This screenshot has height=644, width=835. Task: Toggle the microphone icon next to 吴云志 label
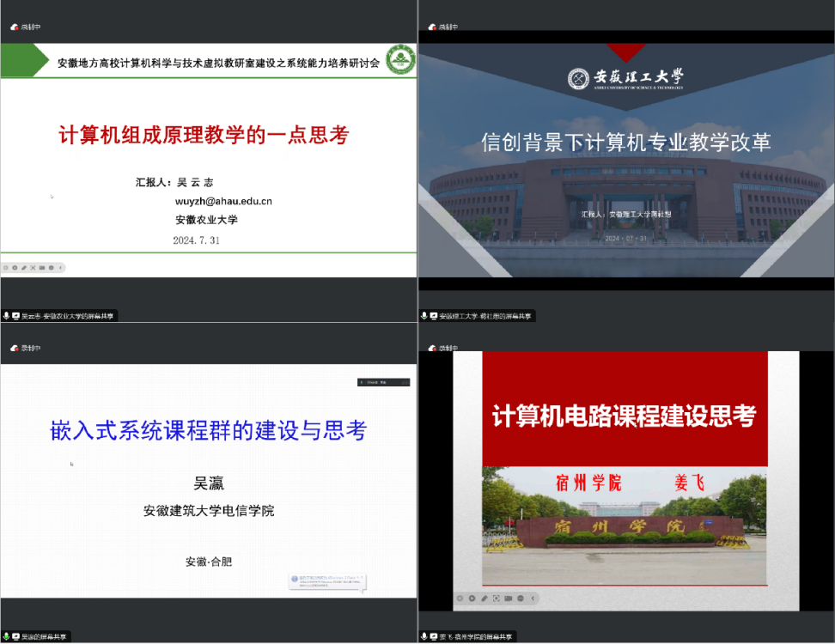tap(6, 316)
